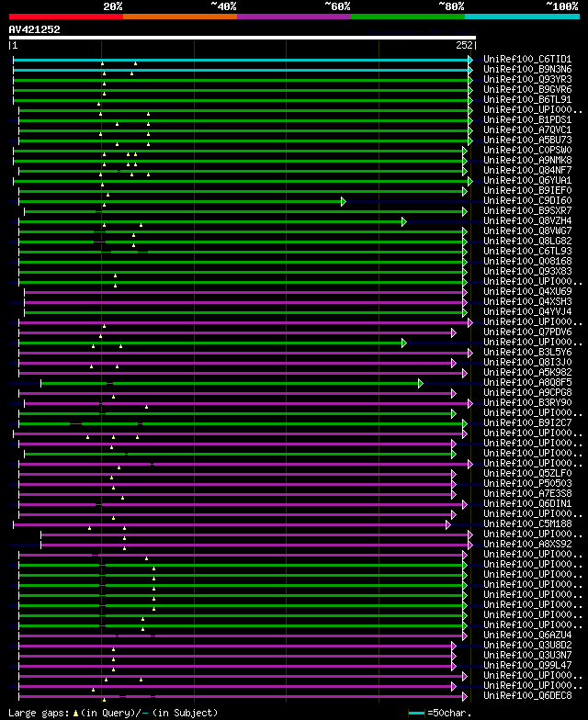
Task: Click the UniRef100_C6TL93 label
Action: (527, 252)
